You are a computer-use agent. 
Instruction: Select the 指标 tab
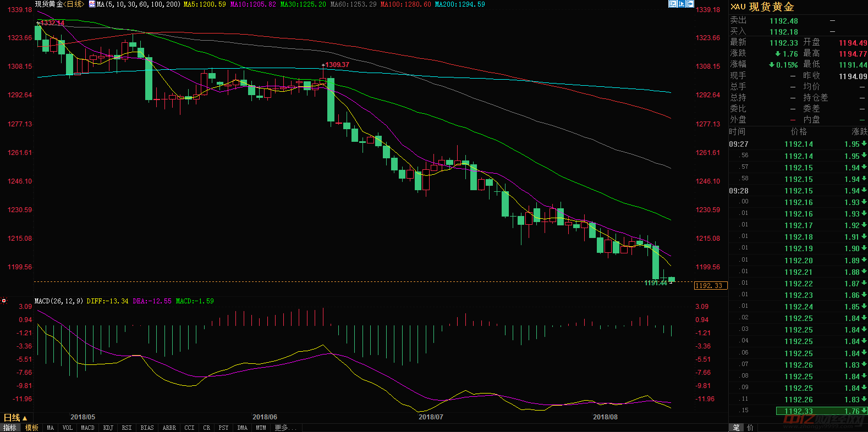tap(10, 428)
